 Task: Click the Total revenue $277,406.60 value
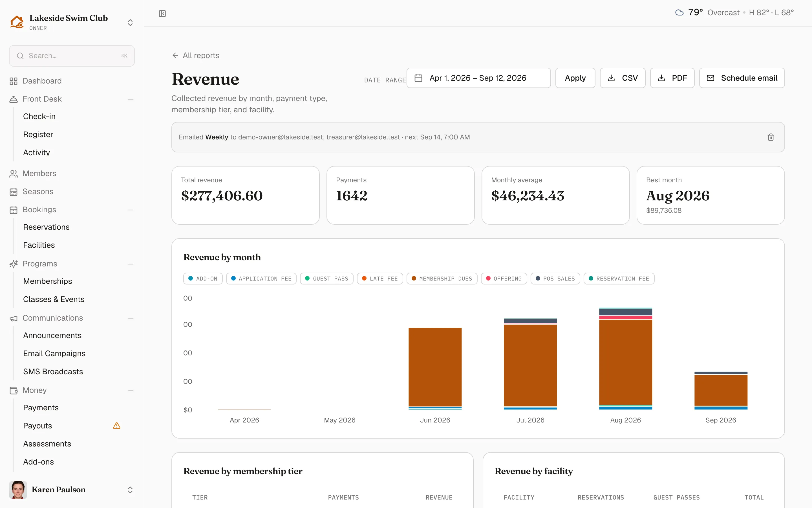pos(222,196)
